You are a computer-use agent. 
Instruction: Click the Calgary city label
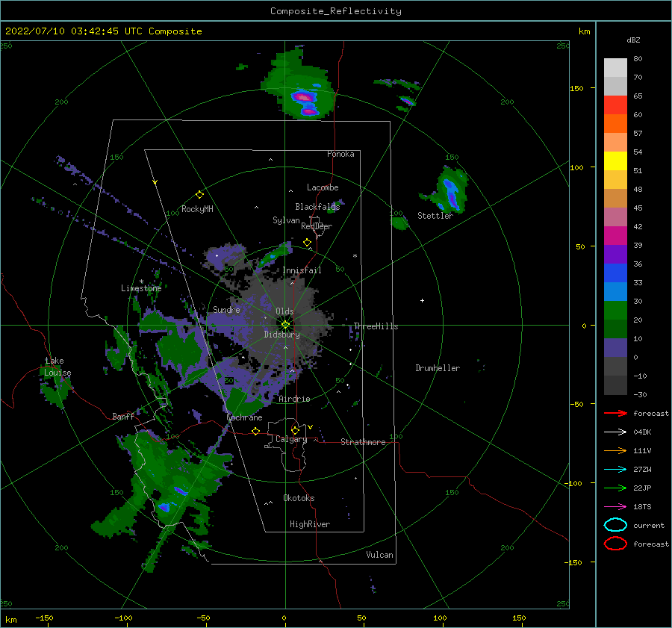tap(291, 439)
